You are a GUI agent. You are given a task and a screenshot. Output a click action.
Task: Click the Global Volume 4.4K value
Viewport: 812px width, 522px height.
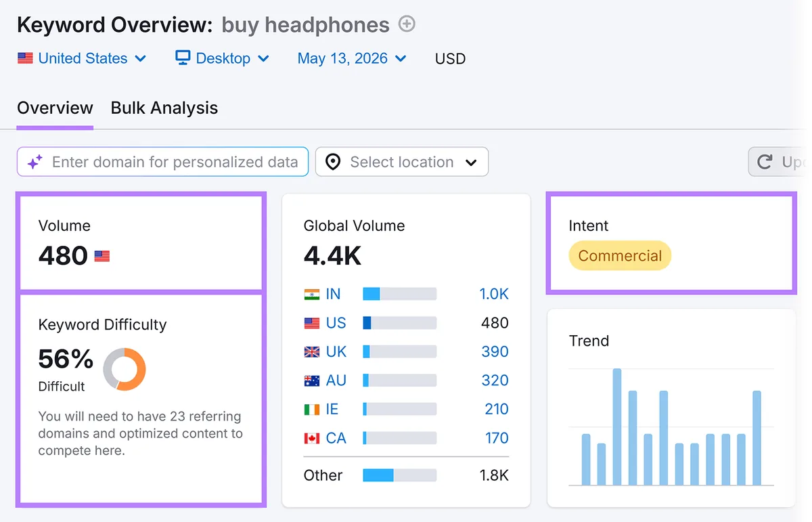[x=332, y=256]
